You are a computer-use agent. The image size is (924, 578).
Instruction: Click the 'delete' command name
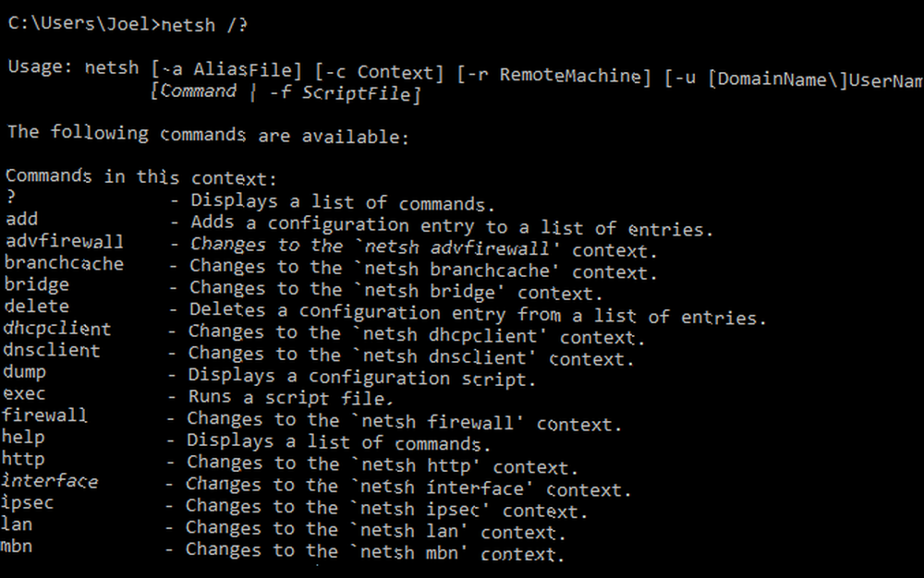pyautogui.click(x=37, y=306)
